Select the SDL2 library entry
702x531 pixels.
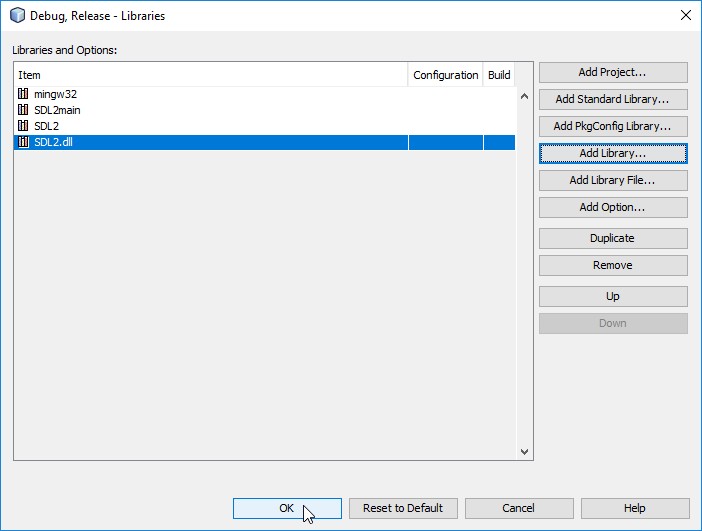[x=265, y=126]
